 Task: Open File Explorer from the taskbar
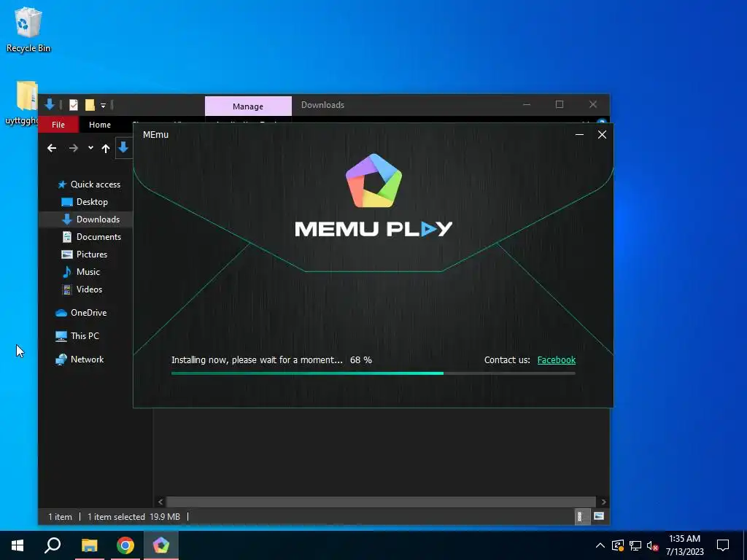[x=89, y=545]
